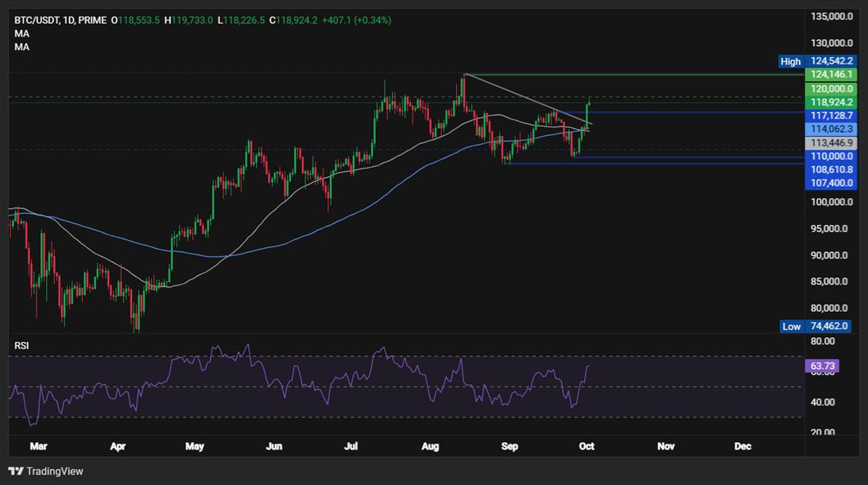This screenshot has width=868, height=485.
Task: Select the Mar label on time axis
Action: (x=37, y=447)
